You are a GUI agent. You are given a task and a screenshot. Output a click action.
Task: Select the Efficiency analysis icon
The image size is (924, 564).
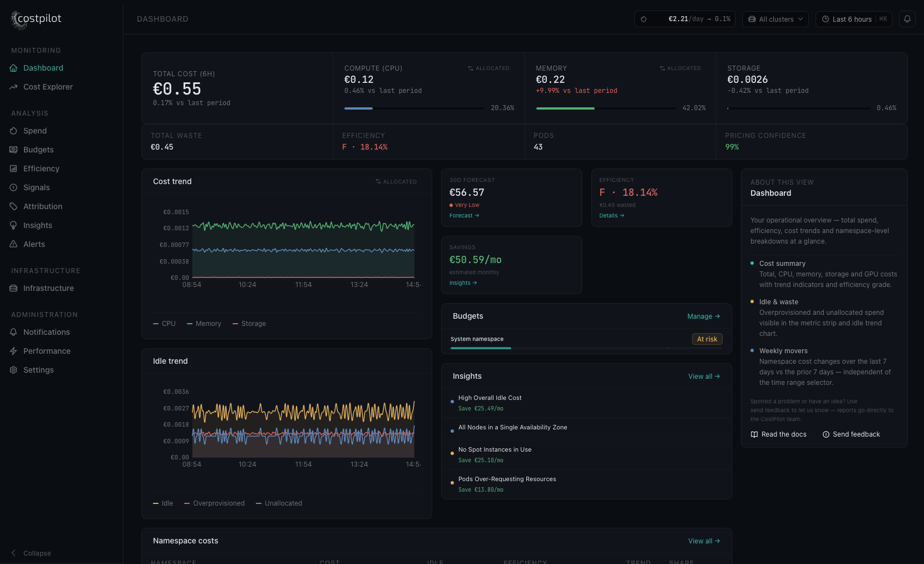13,169
